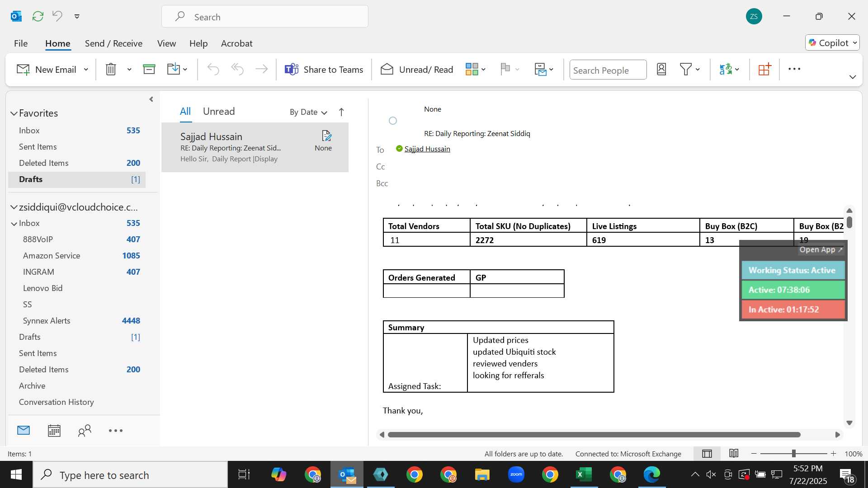Click the Translate icon in the ribbon

pos(726,69)
